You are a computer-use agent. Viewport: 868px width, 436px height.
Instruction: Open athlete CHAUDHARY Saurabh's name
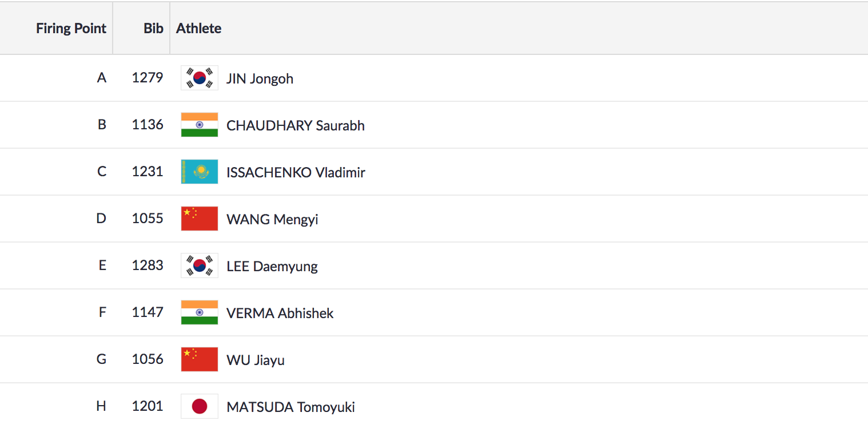pos(296,125)
